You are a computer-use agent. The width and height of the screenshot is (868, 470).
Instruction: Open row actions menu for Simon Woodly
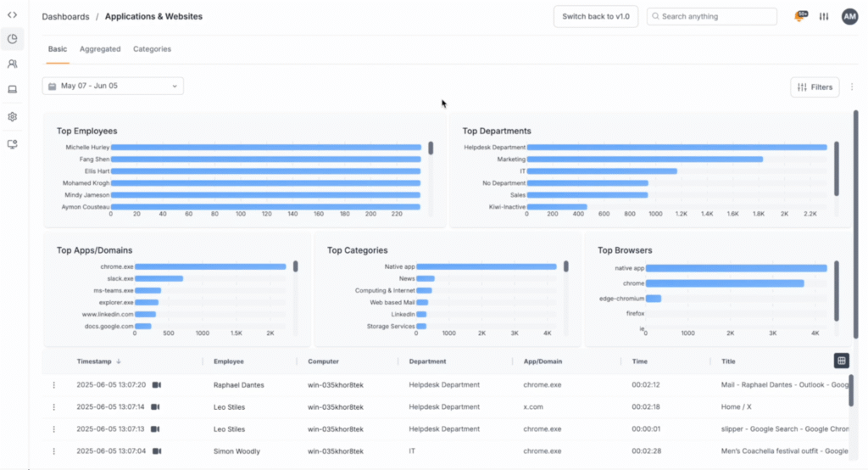(54, 451)
